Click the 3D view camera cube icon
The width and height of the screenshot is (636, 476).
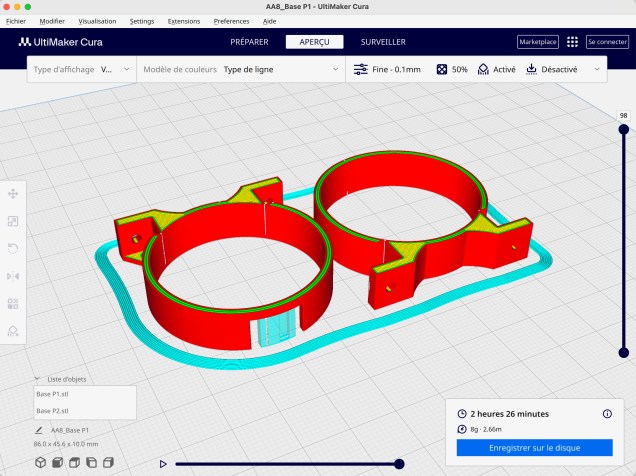(x=40, y=462)
